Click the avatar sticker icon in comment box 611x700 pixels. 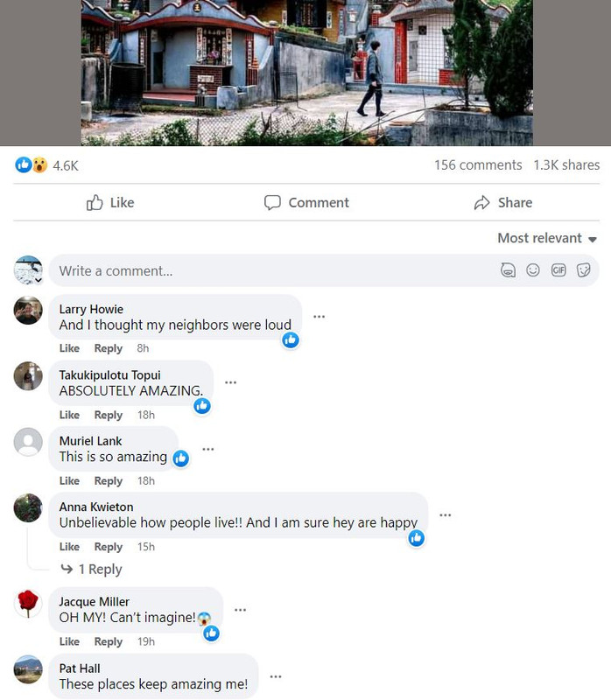[x=508, y=270]
